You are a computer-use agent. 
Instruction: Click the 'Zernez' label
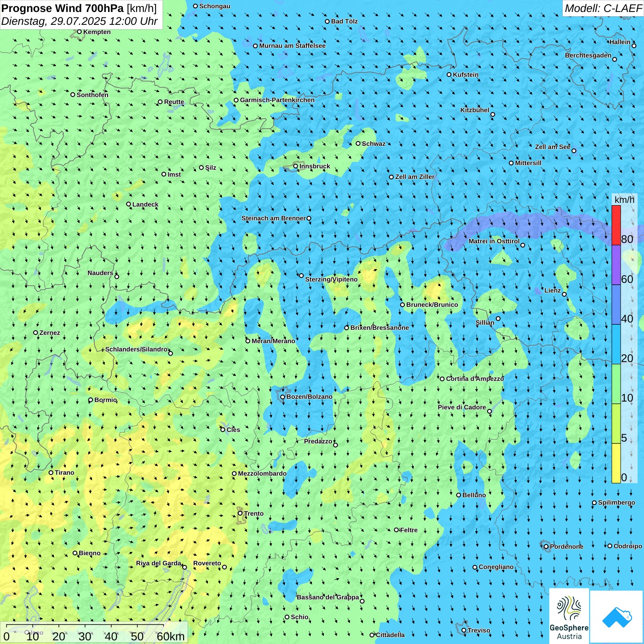pyautogui.click(x=50, y=333)
